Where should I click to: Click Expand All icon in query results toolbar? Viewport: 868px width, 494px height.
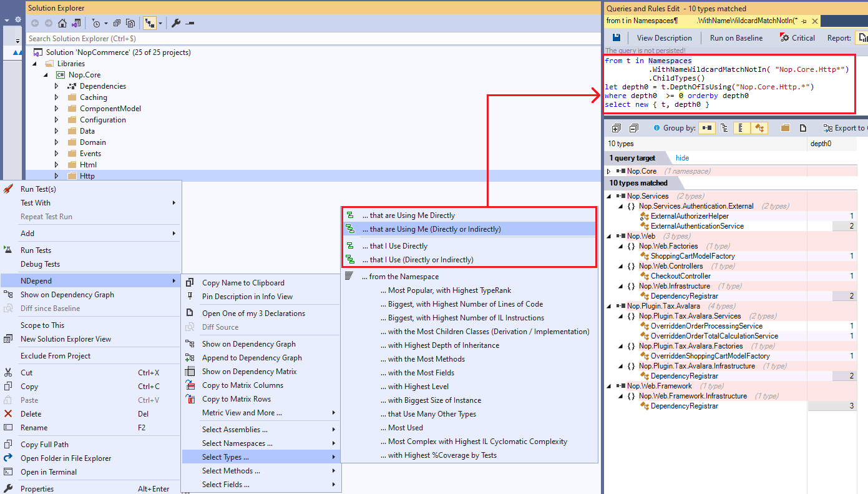point(617,128)
